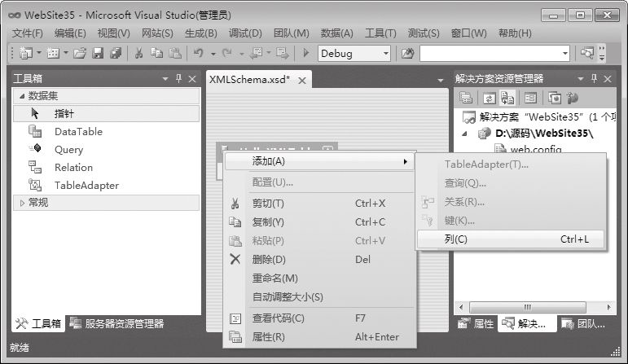Click the Paste icon in the toolbar
Screen dimensions: 628x364
[x=175, y=53]
